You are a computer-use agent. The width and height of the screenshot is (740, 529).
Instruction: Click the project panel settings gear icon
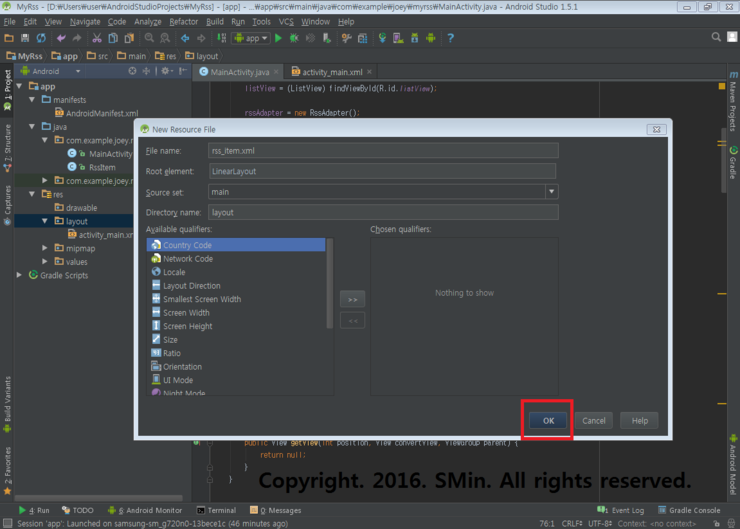point(166,71)
